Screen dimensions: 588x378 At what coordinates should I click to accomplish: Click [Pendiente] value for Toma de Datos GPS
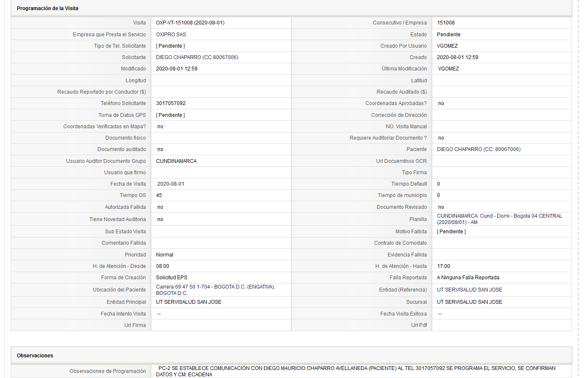[170, 115]
